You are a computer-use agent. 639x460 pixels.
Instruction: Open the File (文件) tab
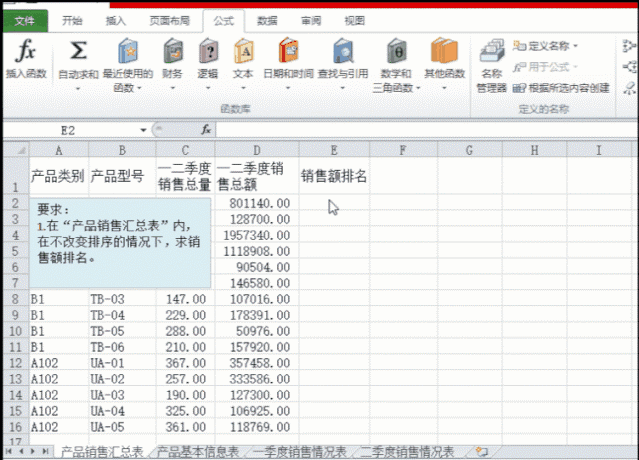point(25,21)
